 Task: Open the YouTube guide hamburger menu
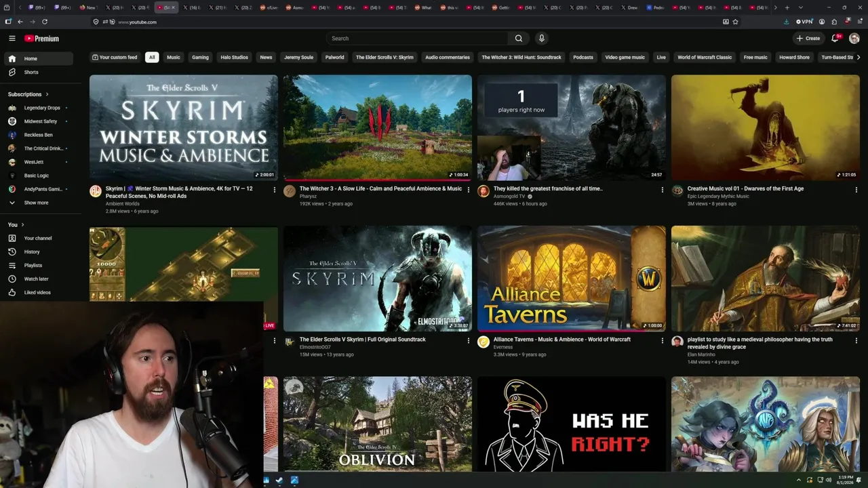(12, 39)
